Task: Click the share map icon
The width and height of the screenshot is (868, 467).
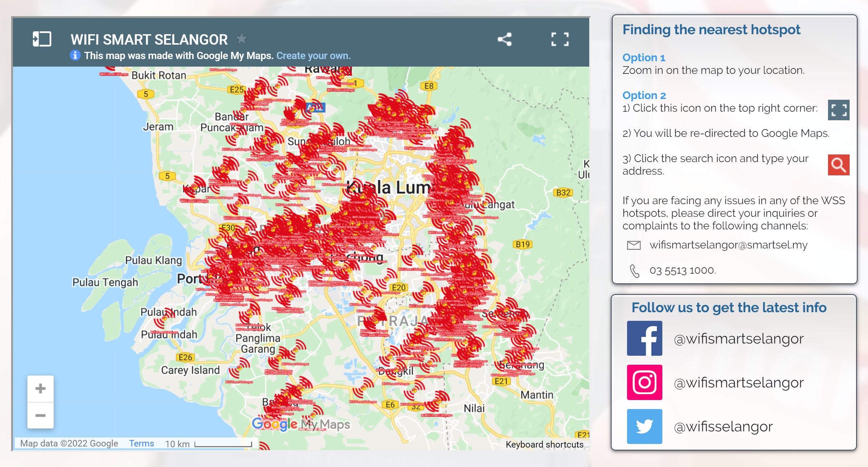Action: (505, 39)
